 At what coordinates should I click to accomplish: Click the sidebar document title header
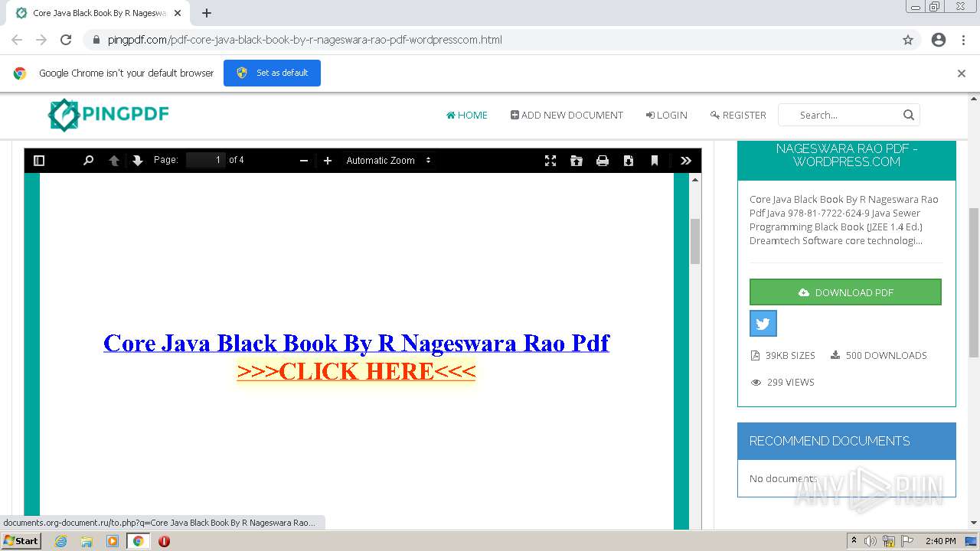847,155
